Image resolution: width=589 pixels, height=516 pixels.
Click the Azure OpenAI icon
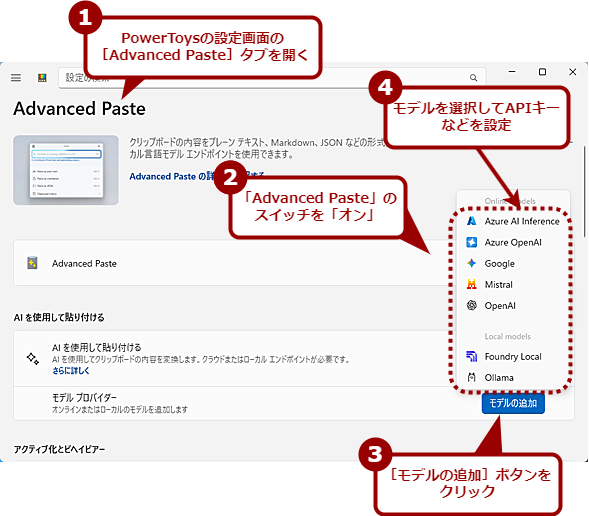tap(471, 242)
